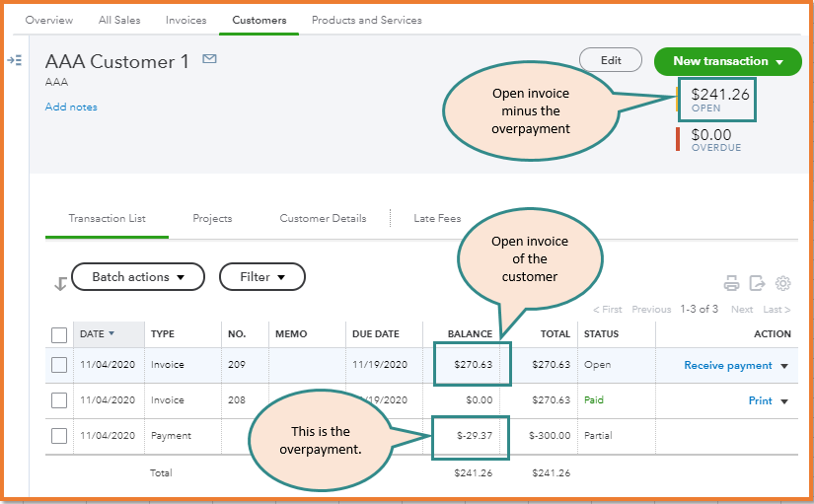
Task: Click the MEMO column header
Action: click(x=291, y=334)
